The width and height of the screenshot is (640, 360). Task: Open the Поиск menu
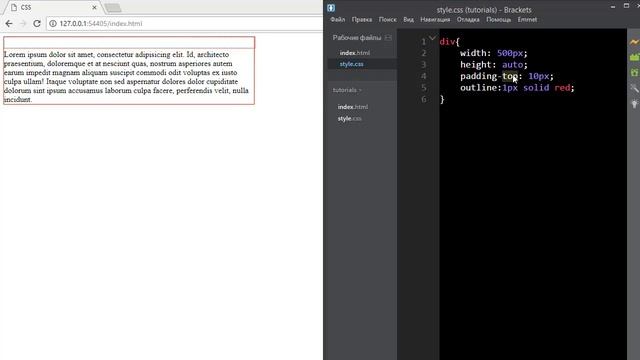[387, 19]
